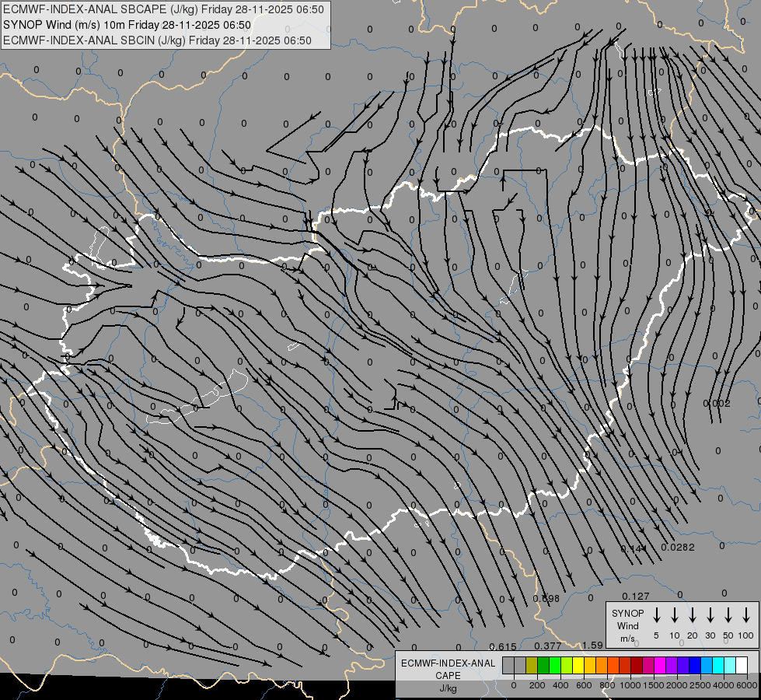The height and width of the screenshot is (700, 761).
Task: Click the 20 m/s wind arrow in legend
Action: coord(693,614)
